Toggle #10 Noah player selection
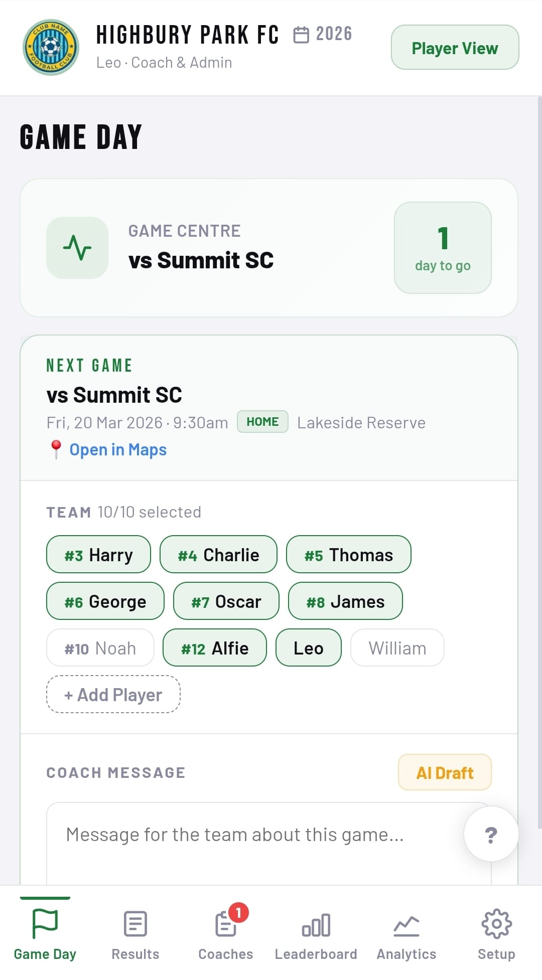Viewport: 542px width, 980px height. point(100,648)
